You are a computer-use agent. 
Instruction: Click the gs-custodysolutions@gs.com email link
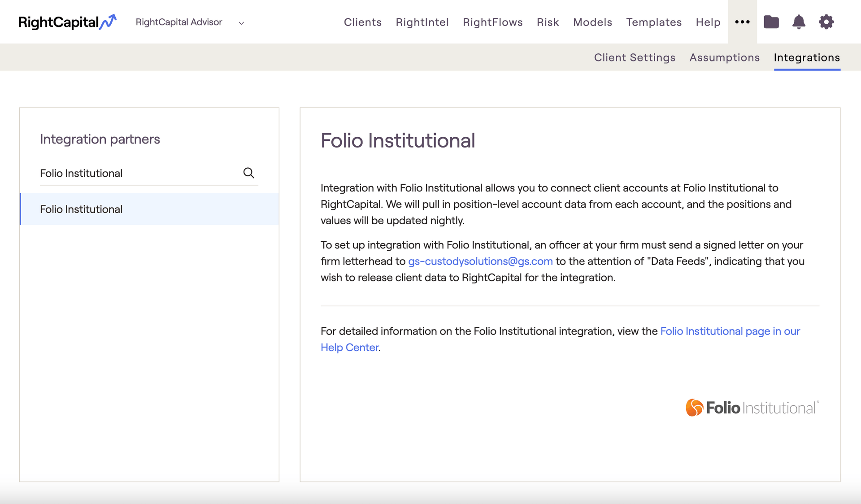(480, 261)
